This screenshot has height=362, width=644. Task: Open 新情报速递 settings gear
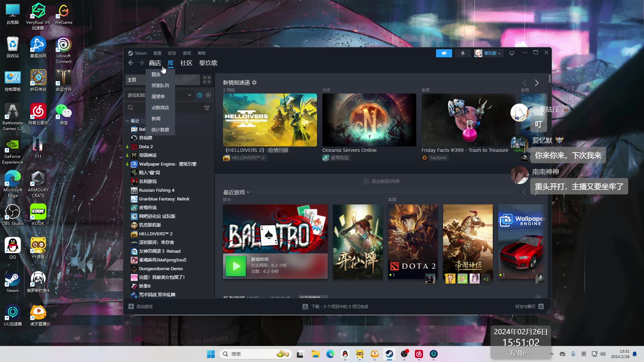(254, 82)
